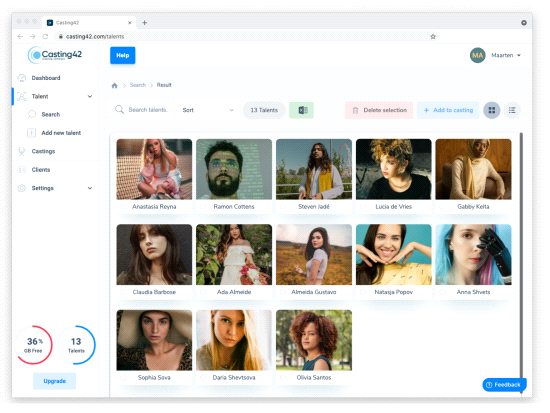Screen dimensions: 550x413
Task: Click the trash icon on Delete selection
Action: coord(355,110)
